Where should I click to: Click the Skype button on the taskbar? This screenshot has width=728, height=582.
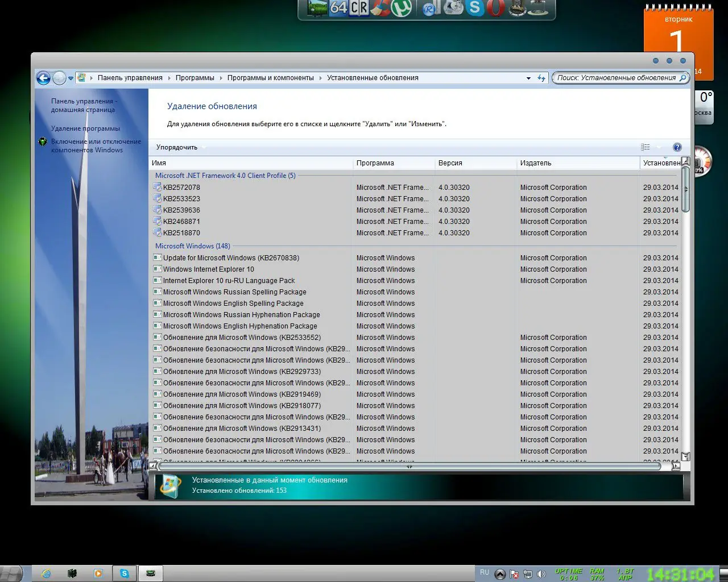(x=124, y=573)
